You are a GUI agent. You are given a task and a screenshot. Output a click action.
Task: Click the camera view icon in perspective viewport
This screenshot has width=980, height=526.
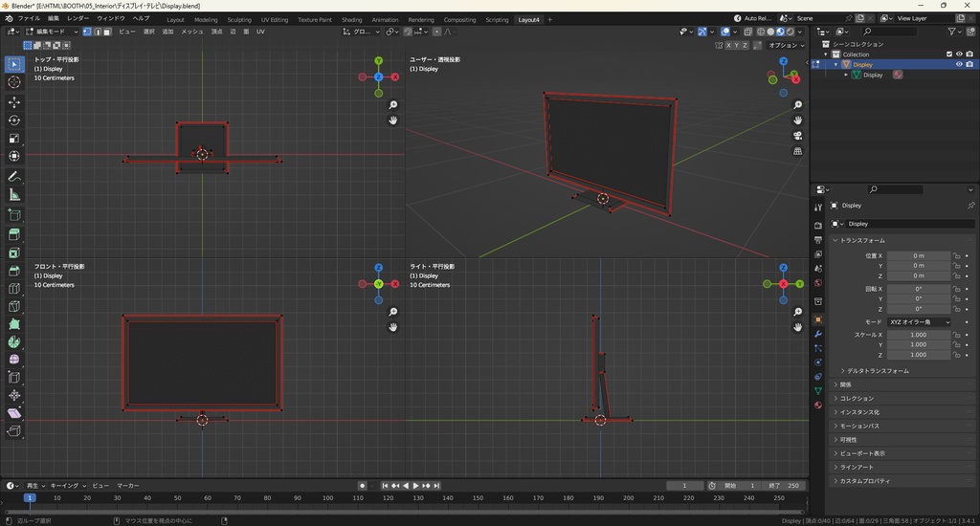[x=797, y=136]
